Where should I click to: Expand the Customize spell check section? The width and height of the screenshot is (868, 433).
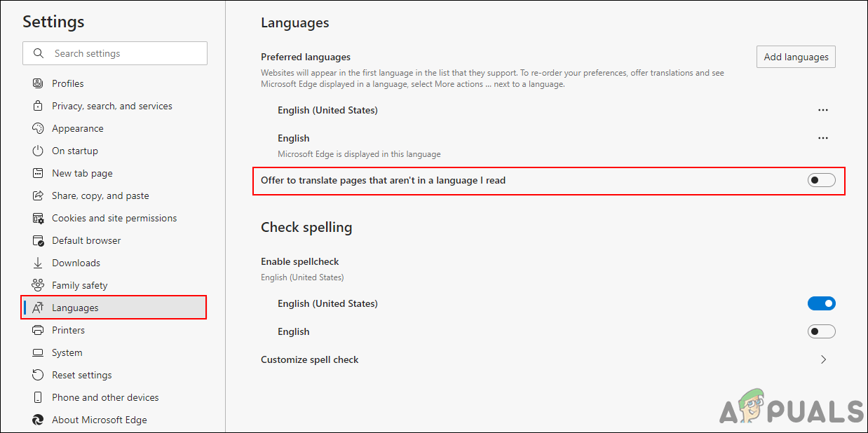pos(824,359)
